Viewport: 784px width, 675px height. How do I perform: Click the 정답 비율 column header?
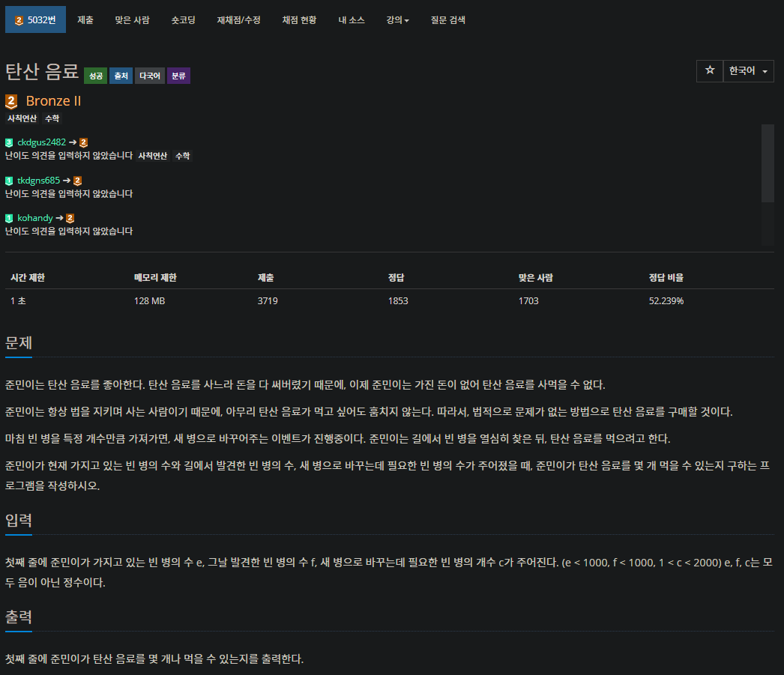[666, 278]
